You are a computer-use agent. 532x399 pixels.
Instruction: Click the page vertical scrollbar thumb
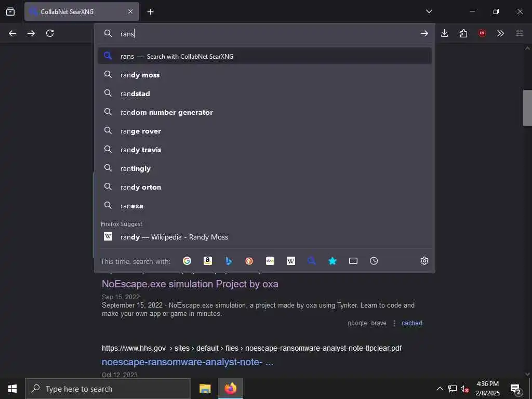pos(527,108)
